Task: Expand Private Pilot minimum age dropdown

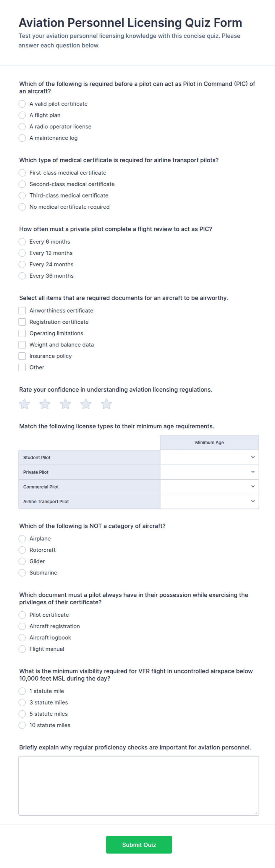Action: [x=209, y=472]
